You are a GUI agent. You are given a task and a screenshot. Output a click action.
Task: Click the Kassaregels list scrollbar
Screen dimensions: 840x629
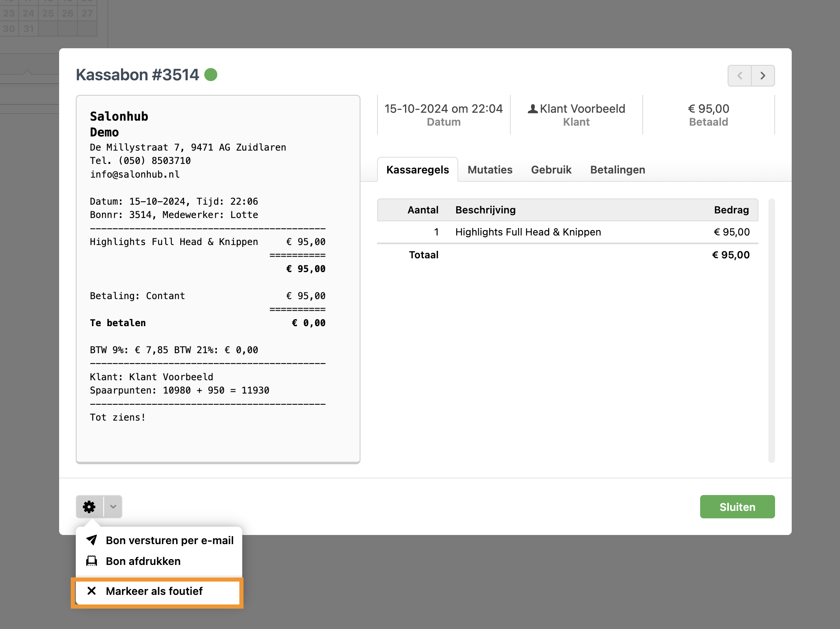[x=771, y=331]
